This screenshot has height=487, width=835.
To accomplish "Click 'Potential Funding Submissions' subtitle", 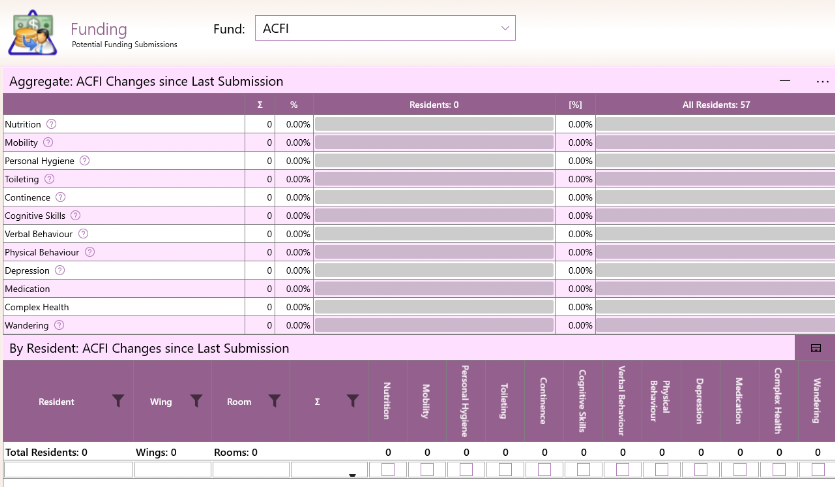I will click(125, 44).
